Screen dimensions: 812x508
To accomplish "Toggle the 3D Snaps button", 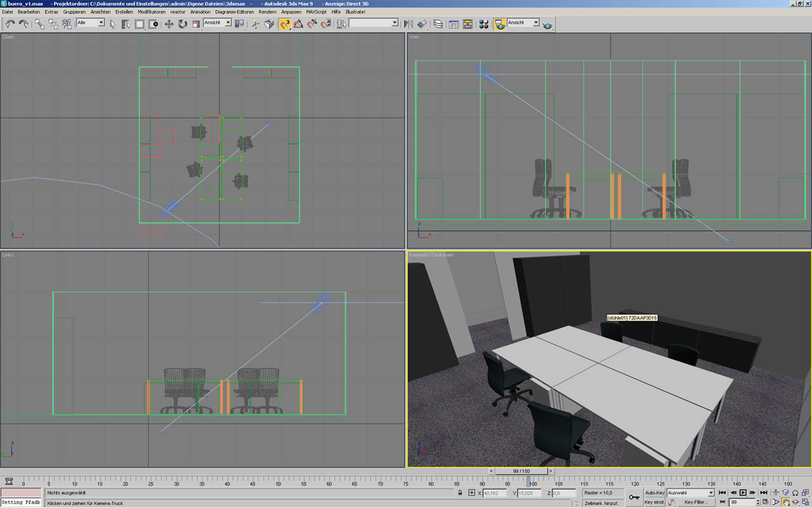I will [x=285, y=23].
